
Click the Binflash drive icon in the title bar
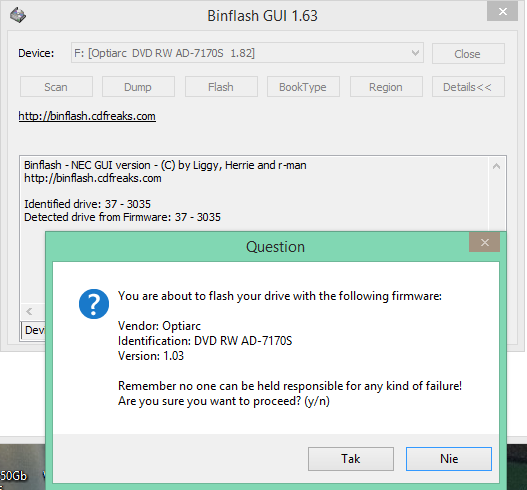coord(18,15)
